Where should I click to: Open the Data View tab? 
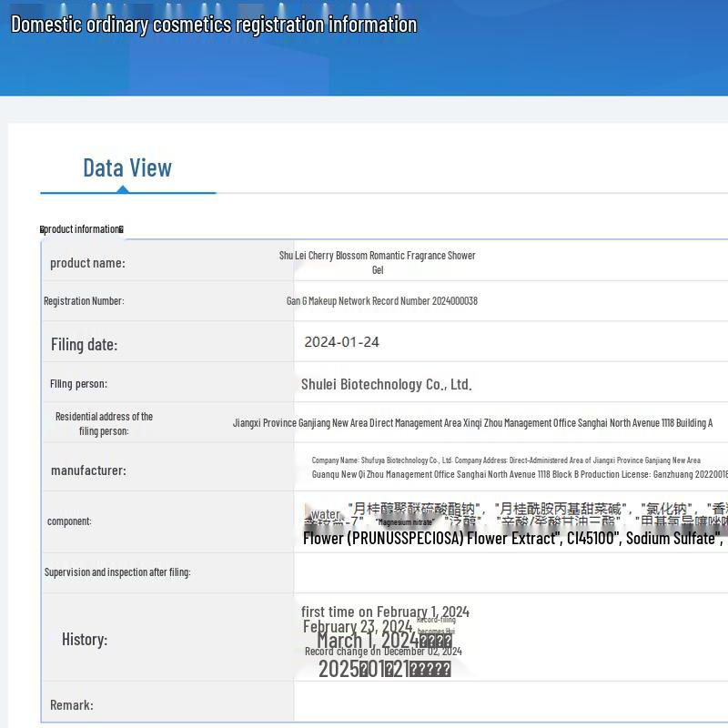point(127,167)
